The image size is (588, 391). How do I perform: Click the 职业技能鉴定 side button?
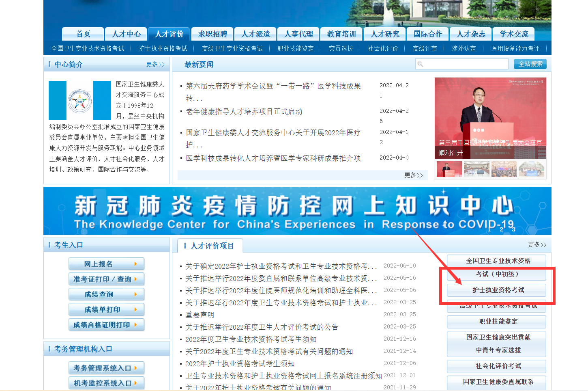(496, 322)
